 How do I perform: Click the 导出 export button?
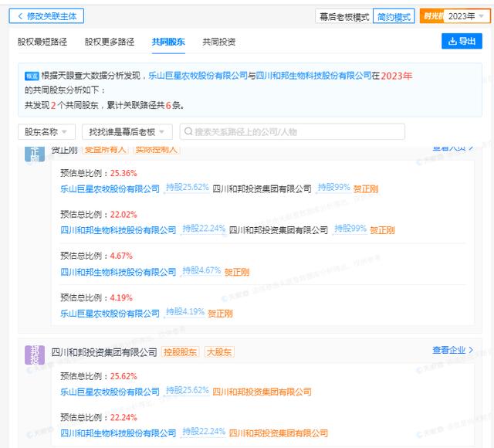(x=462, y=41)
